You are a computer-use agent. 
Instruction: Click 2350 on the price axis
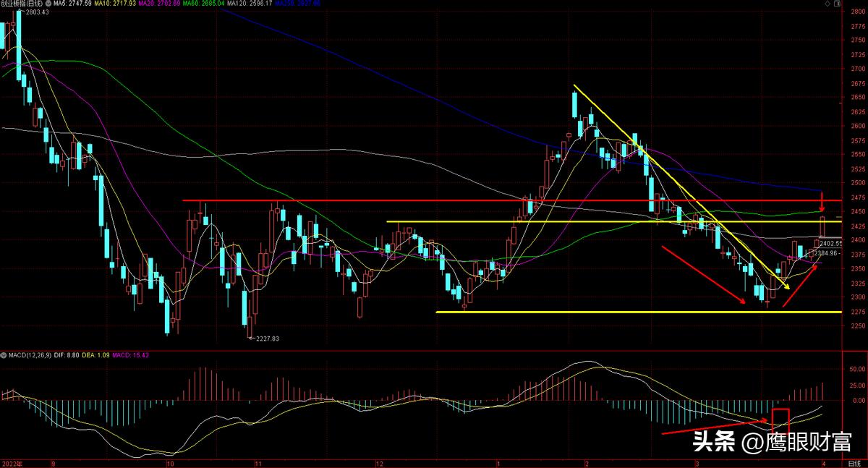(858, 268)
